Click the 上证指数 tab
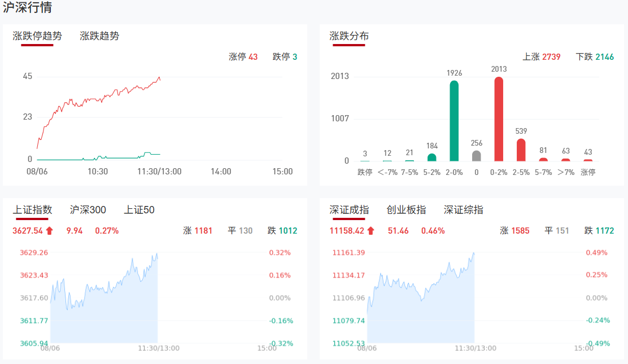 tap(32, 210)
